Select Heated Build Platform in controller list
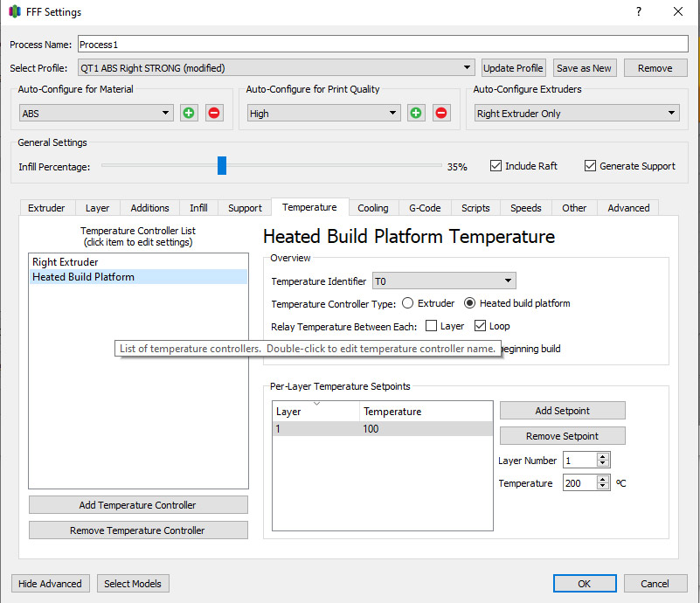 [138, 277]
